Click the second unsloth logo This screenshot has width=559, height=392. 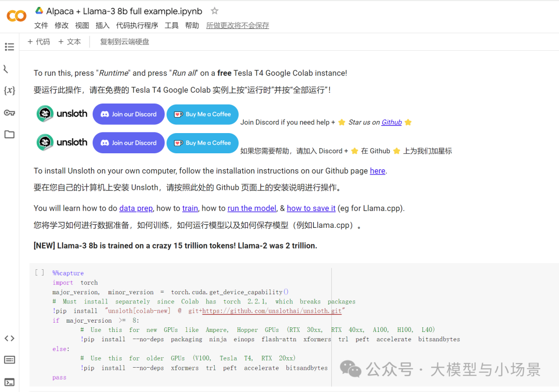(62, 142)
